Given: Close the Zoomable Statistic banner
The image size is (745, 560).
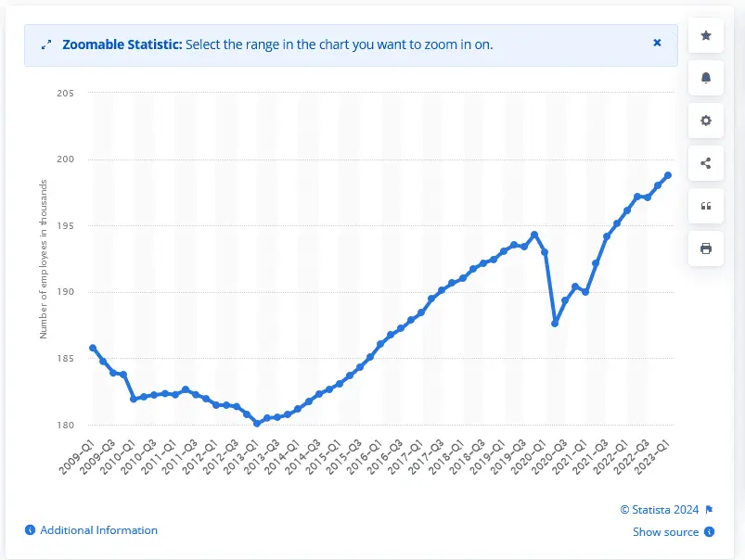Looking at the screenshot, I should click(657, 43).
